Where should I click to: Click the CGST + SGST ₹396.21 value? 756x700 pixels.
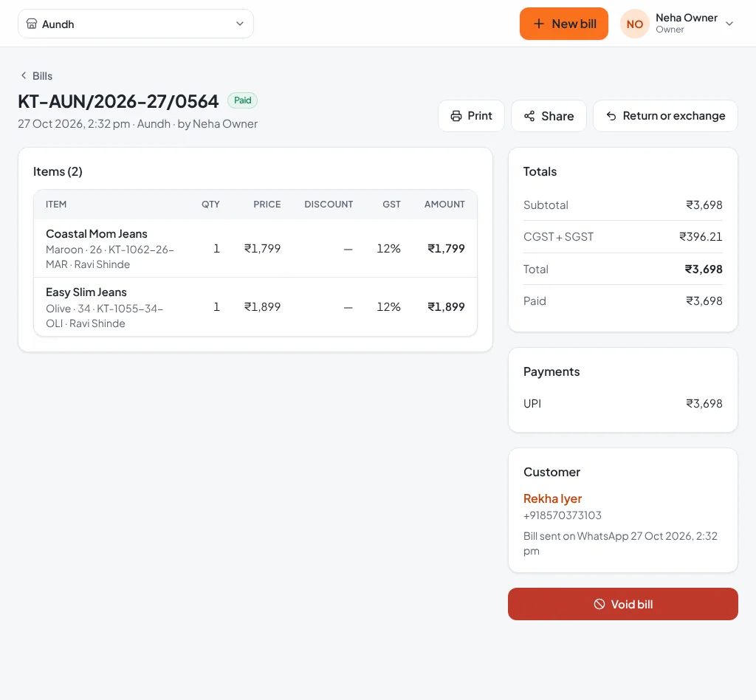(x=701, y=237)
